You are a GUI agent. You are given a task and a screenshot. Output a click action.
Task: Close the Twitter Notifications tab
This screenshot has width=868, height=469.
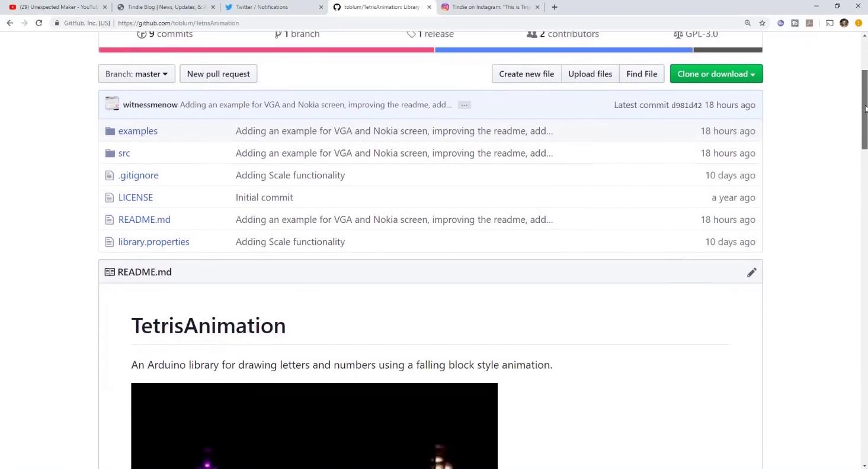tap(321, 7)
